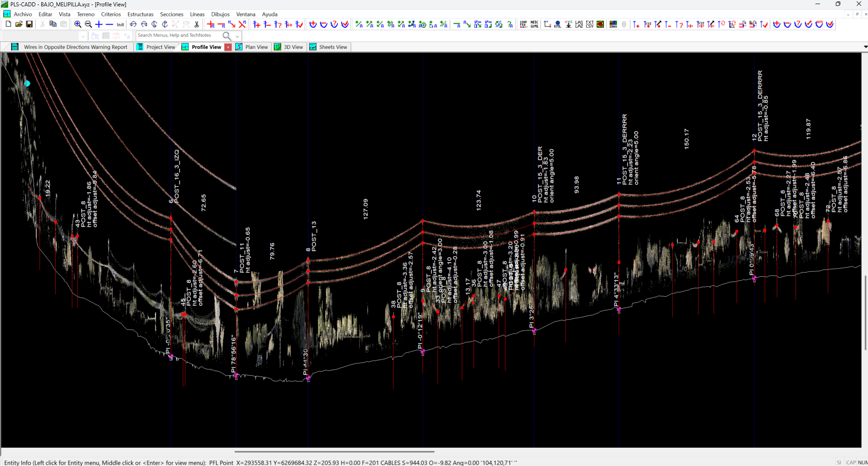868x466 pixels.
Task: Click the LAS LAZ import icon
Action: coord(579,25)
